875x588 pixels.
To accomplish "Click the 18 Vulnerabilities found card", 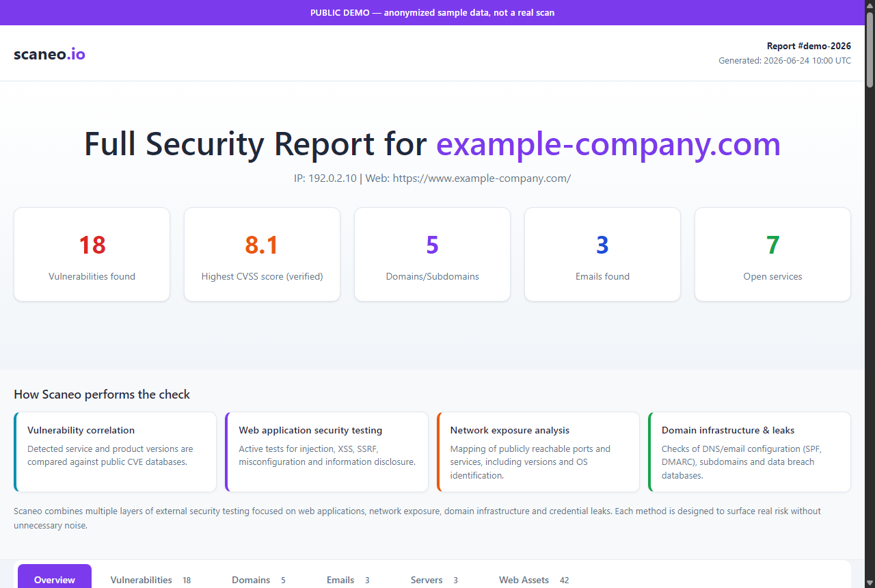I will pyautogui.click(x=92, y=254).
